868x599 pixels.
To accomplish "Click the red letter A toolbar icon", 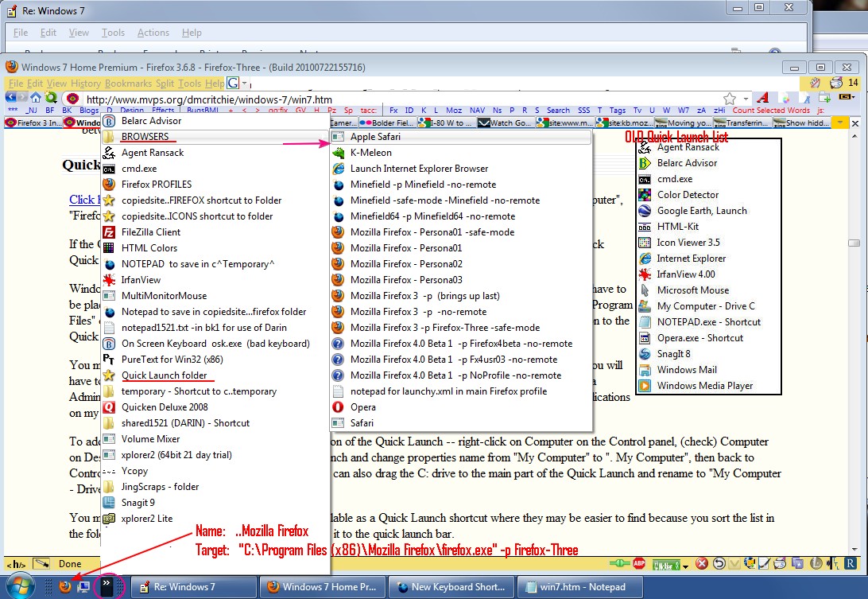I will (763, 98).
